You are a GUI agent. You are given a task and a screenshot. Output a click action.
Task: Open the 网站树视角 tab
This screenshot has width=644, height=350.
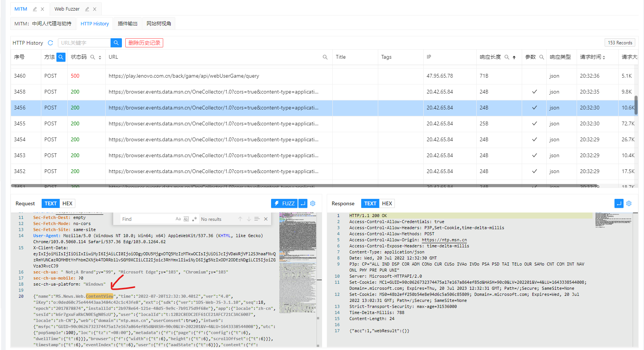[159, 23]
